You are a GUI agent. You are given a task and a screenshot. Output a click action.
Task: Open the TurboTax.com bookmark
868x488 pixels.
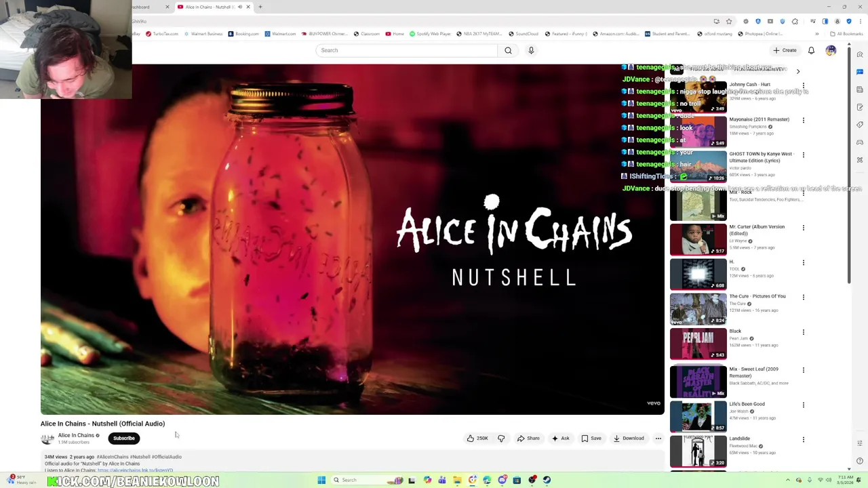coord(161,34)
